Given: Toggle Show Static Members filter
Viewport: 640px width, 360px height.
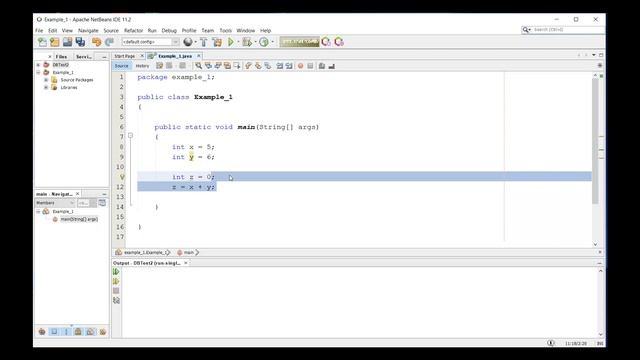Looking at the screenshot, I should click(66, 331).
